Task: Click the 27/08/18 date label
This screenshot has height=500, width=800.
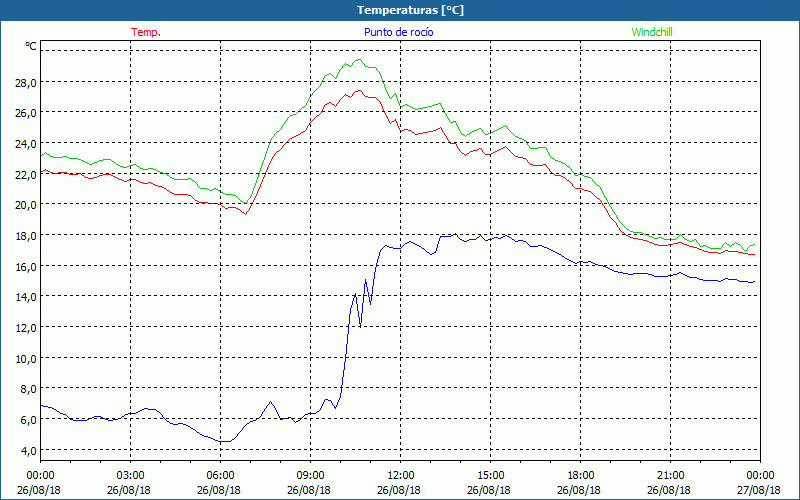Action: coord(759,490)
